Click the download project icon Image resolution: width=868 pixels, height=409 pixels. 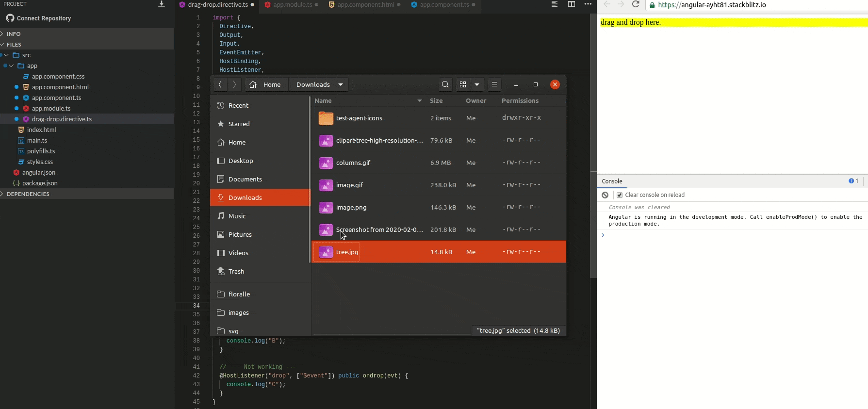(x=162, y=4)
